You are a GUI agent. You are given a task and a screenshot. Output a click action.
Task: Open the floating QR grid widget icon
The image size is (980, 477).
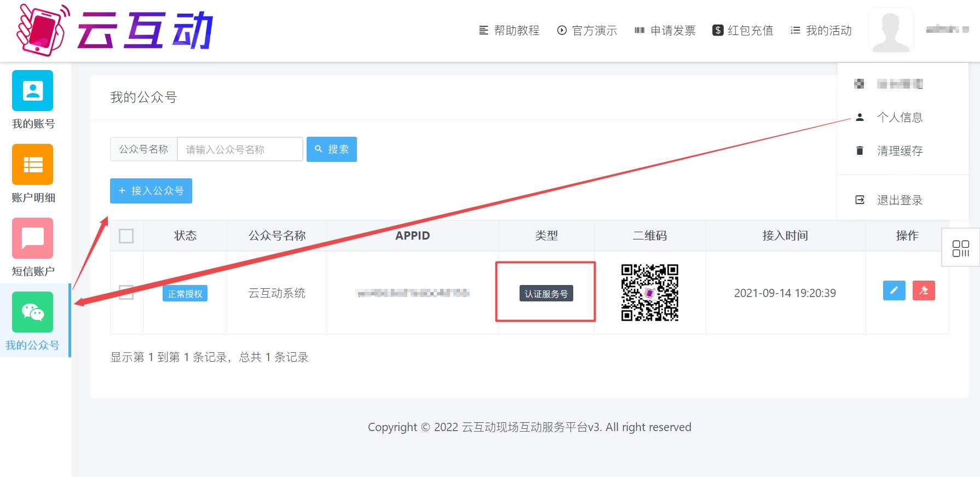coord(960,248)
